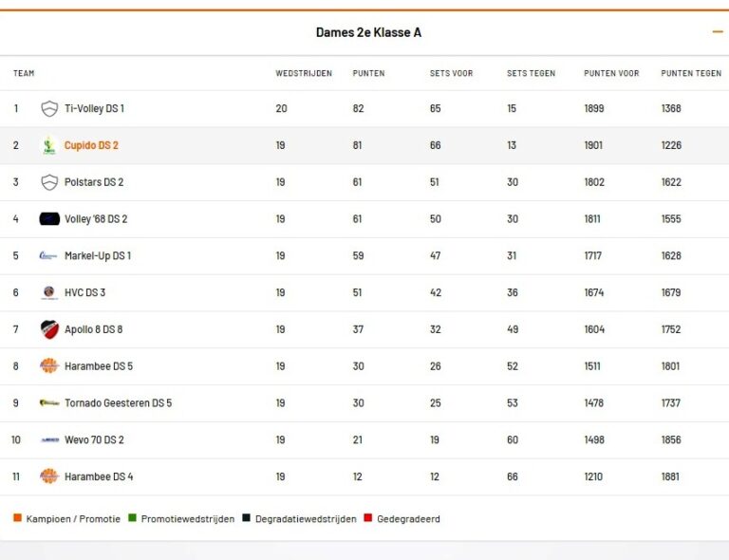Click the Sets Voor column header
The height and width of the screenshot is (560, 729).
coord(451,73)
